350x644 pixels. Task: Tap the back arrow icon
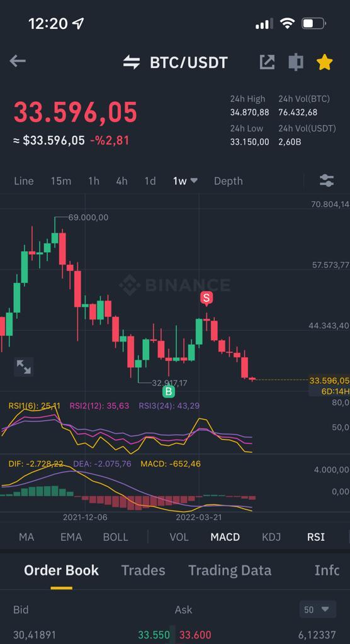pyautogui.click(x=18, y=62)
